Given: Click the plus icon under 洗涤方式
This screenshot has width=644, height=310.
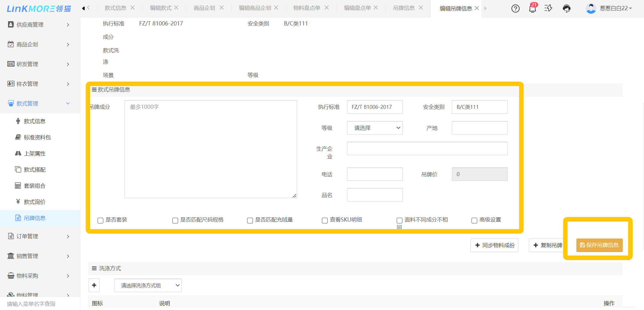Looking at the screenshot, I should click(94, 285).
